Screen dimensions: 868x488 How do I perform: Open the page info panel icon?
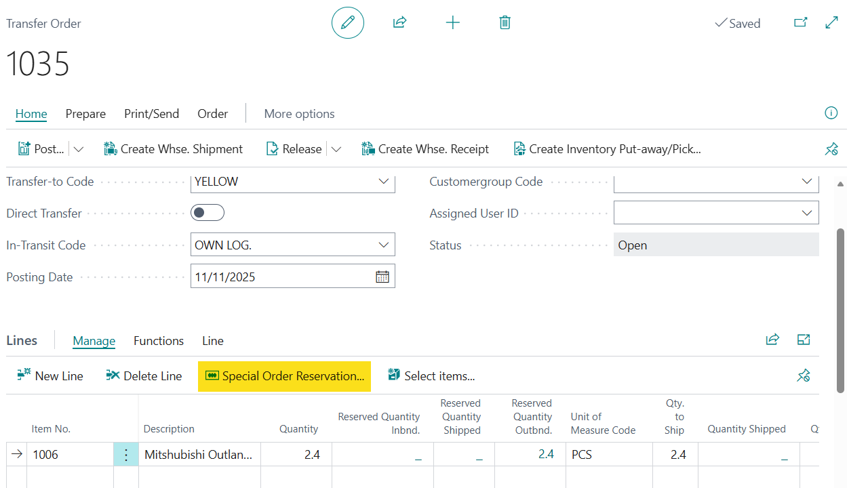(831, 113)
